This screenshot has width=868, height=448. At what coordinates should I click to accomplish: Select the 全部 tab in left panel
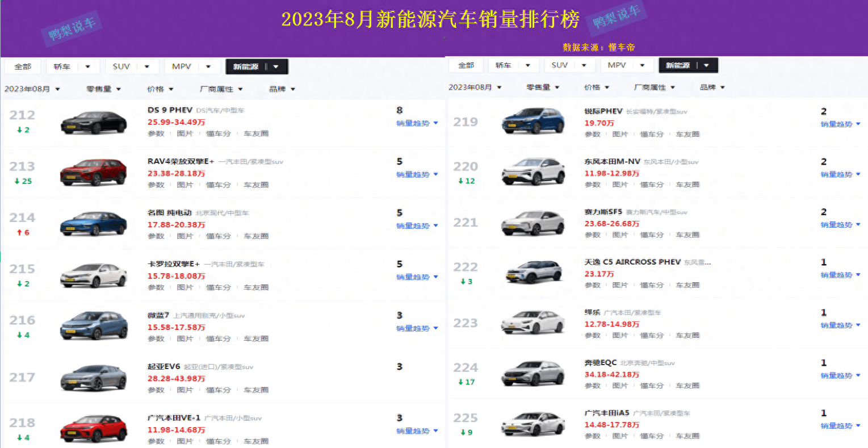coord(23,66)
